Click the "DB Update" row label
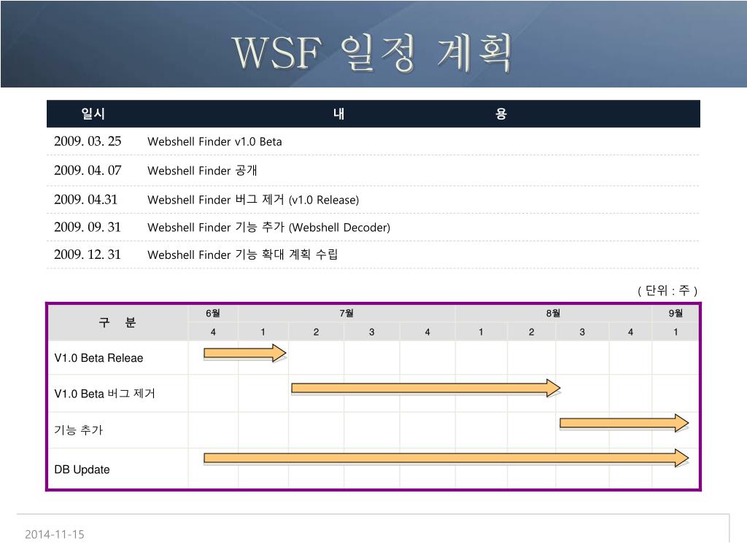 tap(82, 470)
